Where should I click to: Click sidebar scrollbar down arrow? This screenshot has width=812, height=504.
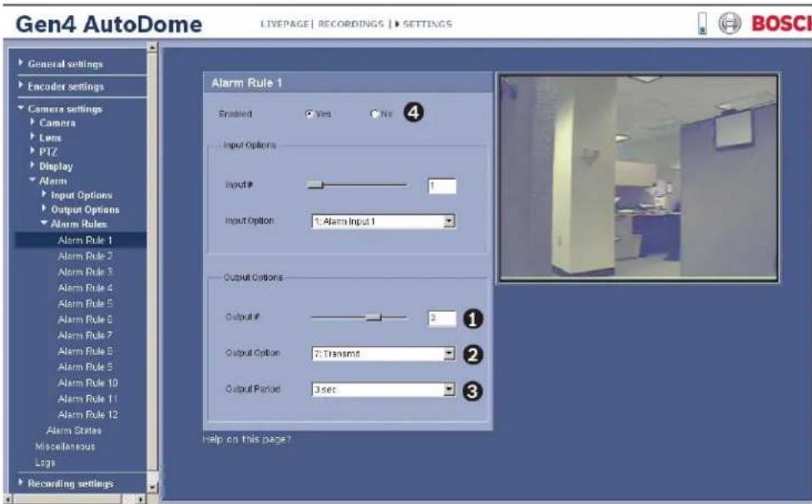(x=152, y=487)
